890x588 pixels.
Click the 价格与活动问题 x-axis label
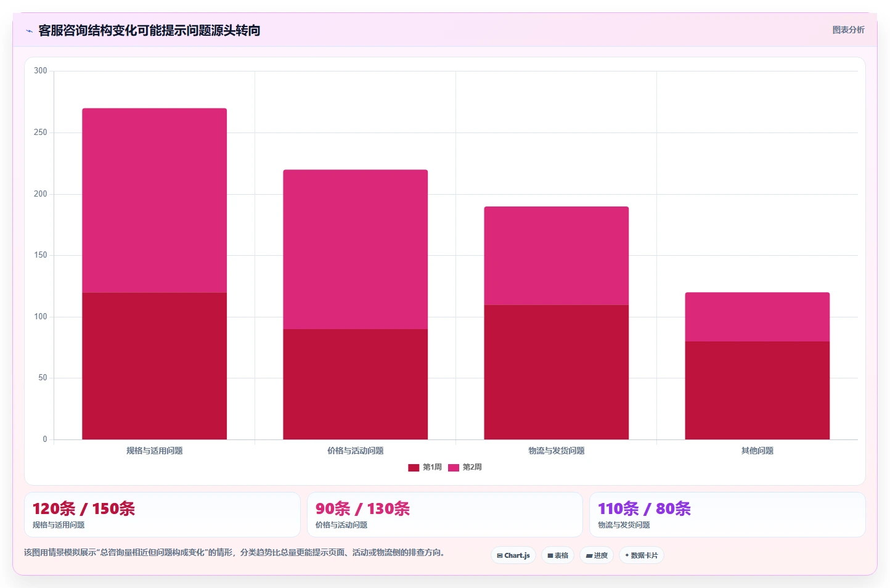click(356, 451)
